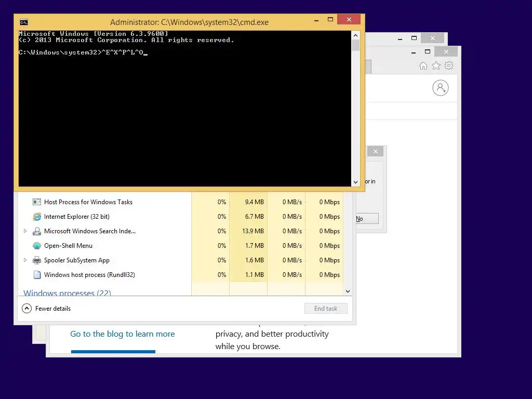Screen dimensions: 532x399
Task: Click the cmd vertical scrollbar thumb
Action: 355,46
